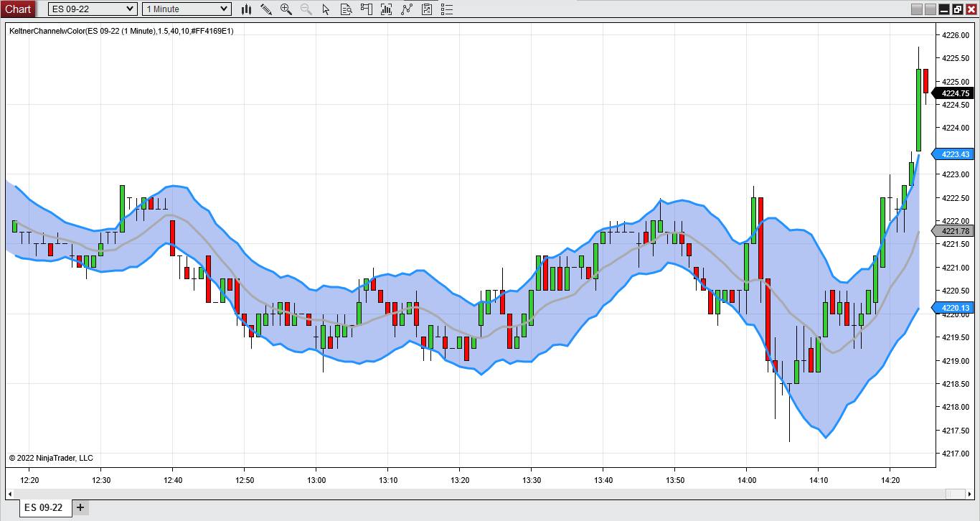Open the data box icon
Screen dimensions: 980x521
pyautogui.click(x=347, y=9)
